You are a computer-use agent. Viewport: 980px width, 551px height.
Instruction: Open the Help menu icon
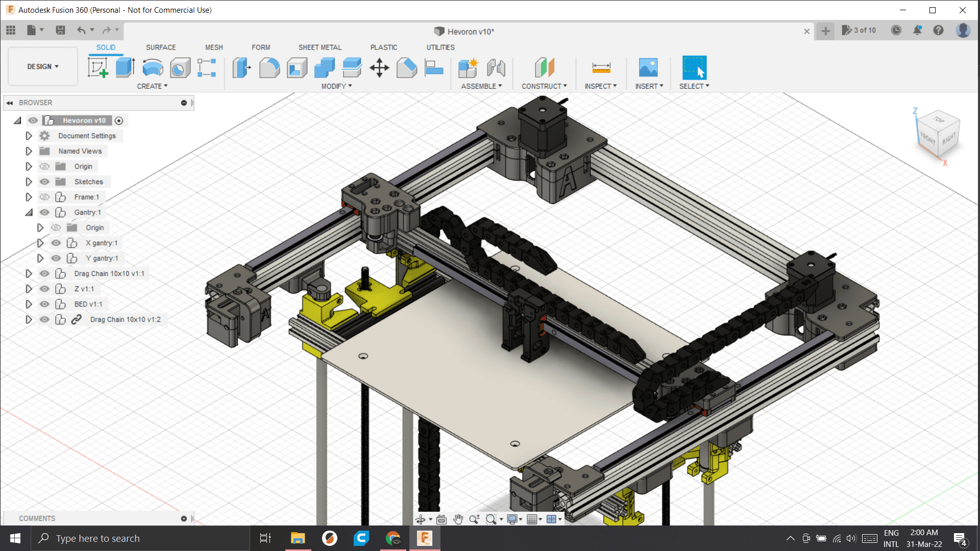tap(938, 30)
